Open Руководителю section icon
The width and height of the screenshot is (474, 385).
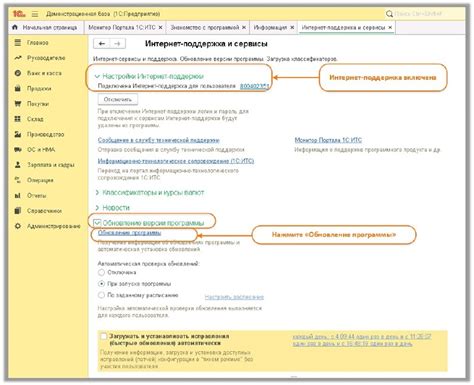tap(18, 58)
